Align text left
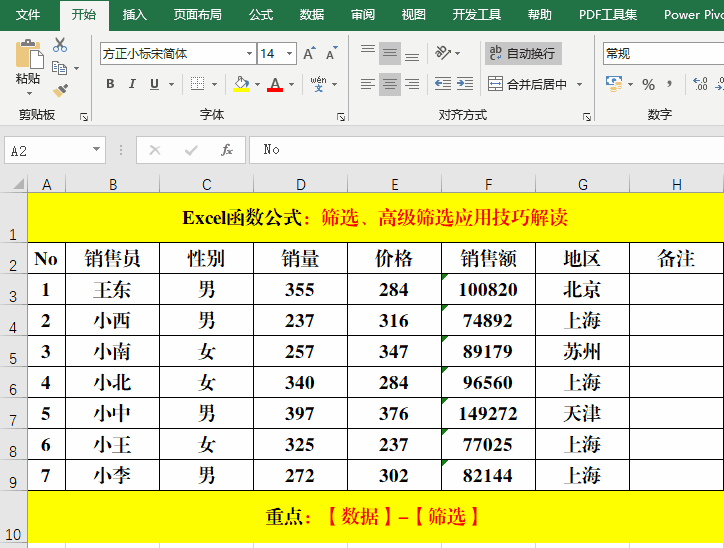 368,84
